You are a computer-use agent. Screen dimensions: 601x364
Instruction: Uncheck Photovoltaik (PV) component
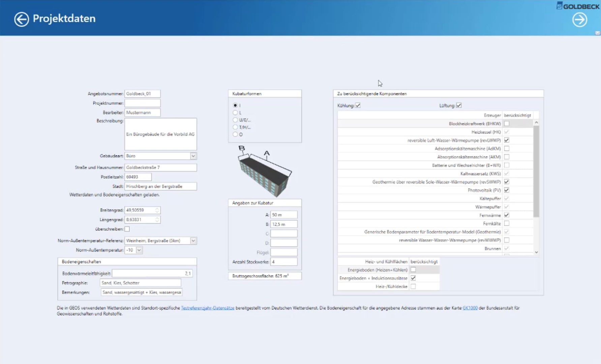[x=507, y=190]
